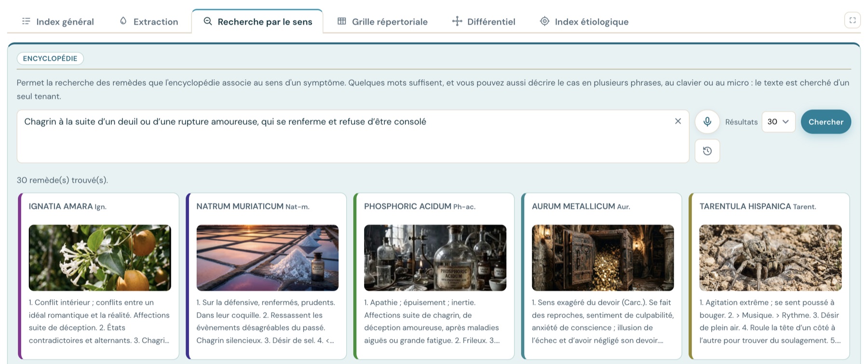This screenshot has width=868, height=364.
Task: Open the Ignatia Amara orange blossom image
Action: [100, 258]
